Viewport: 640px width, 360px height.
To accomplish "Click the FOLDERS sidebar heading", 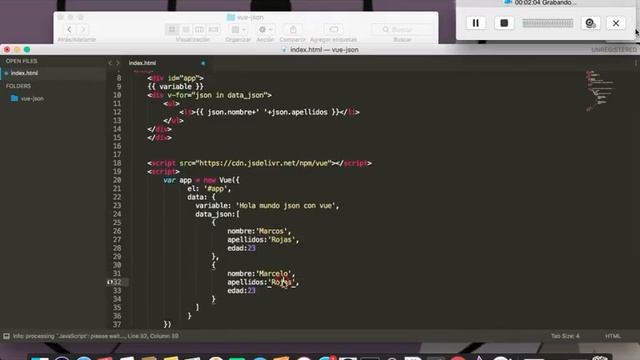I will click(18, 86).
